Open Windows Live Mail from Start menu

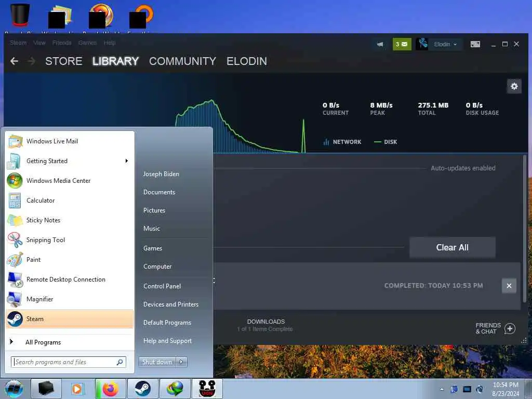(70, 141)
